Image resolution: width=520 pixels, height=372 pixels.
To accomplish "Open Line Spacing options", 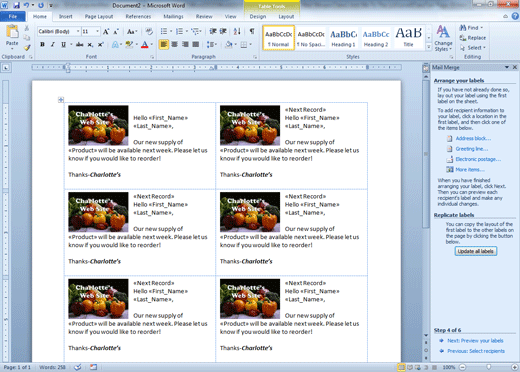I will point(211,44).
